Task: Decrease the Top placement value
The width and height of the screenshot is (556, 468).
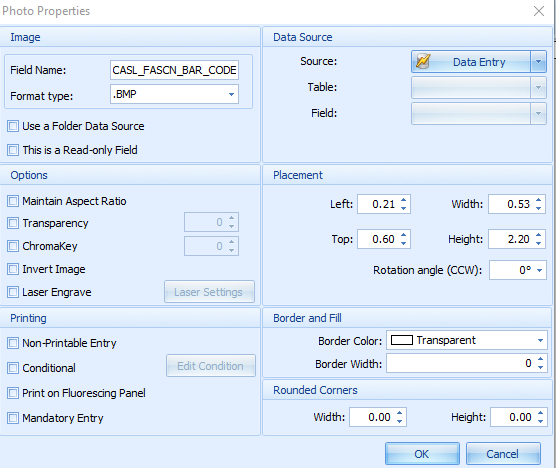Action: pos(404,243)
